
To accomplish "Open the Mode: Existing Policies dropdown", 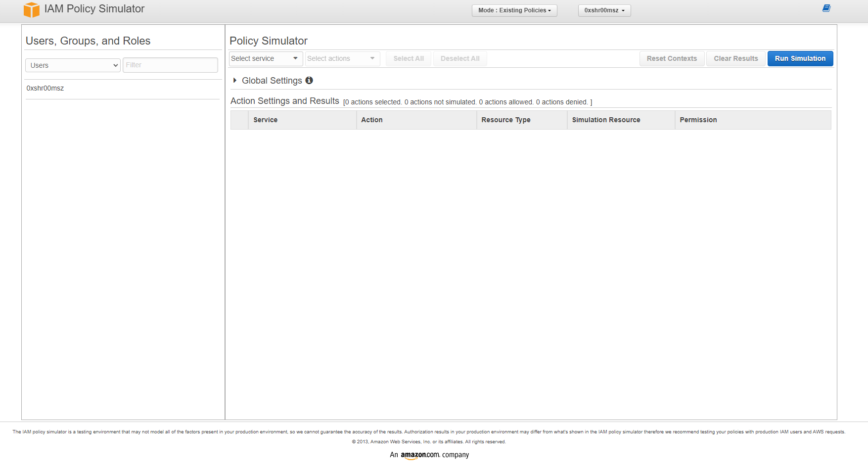I will coord(514,10).
